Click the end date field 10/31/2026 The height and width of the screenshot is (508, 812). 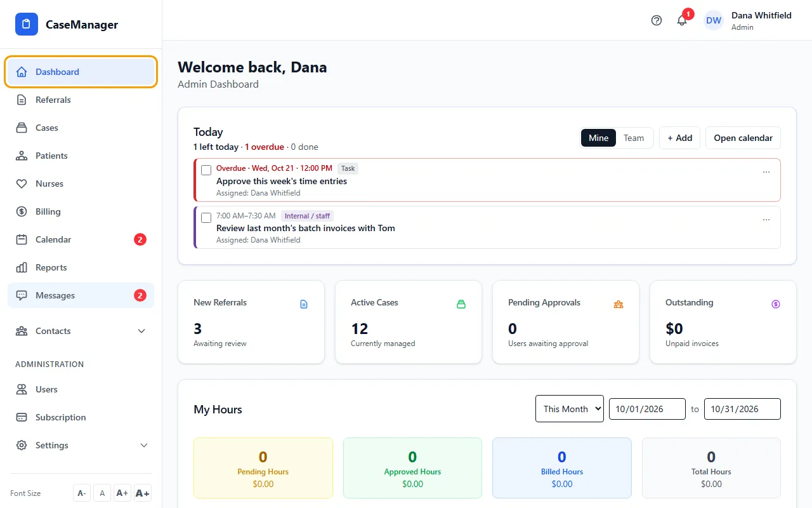pos(742,409)
